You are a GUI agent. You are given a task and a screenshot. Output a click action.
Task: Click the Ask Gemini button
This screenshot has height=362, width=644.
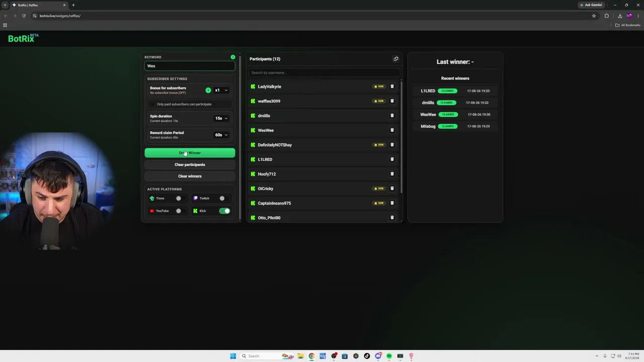(591, 5)
